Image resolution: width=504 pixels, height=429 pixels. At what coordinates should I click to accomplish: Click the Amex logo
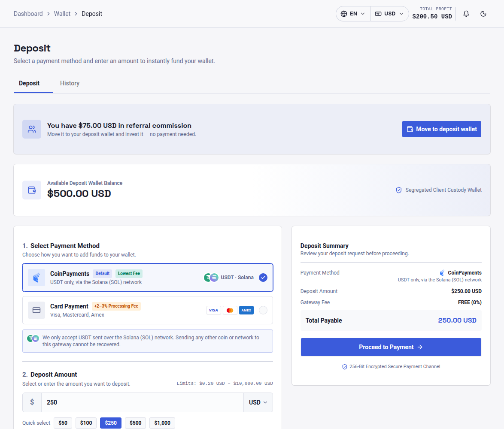[x=246, y=310]
